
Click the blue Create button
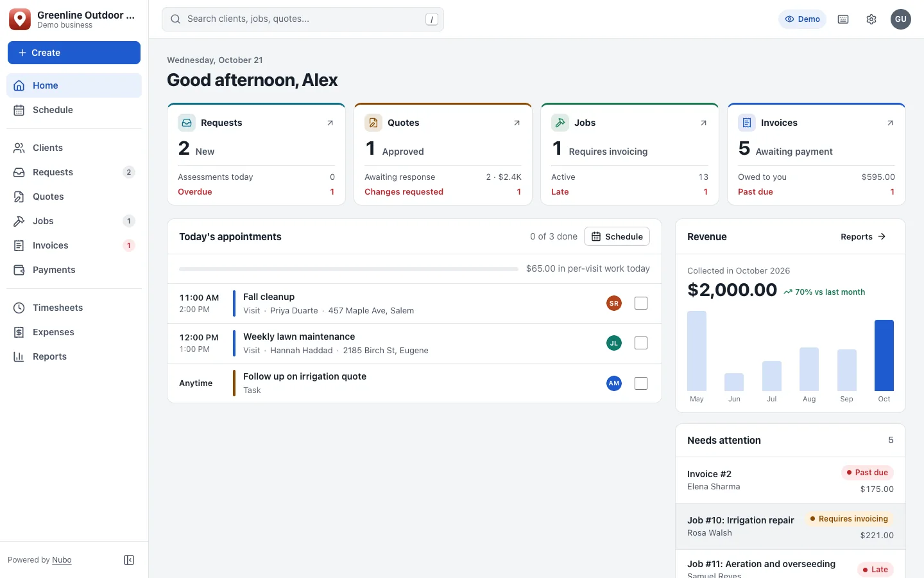point(74,53)
